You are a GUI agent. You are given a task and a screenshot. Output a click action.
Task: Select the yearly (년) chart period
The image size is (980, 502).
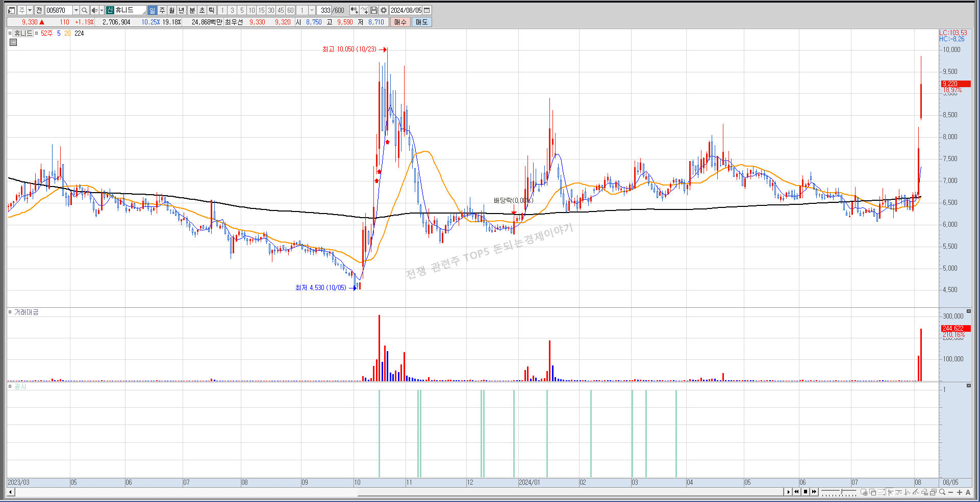point(181,10)
